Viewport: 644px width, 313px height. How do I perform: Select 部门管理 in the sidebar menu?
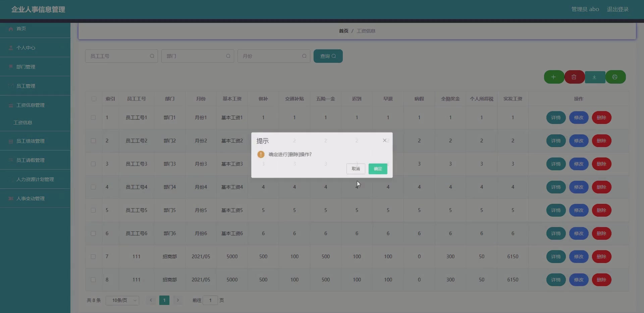26,67
